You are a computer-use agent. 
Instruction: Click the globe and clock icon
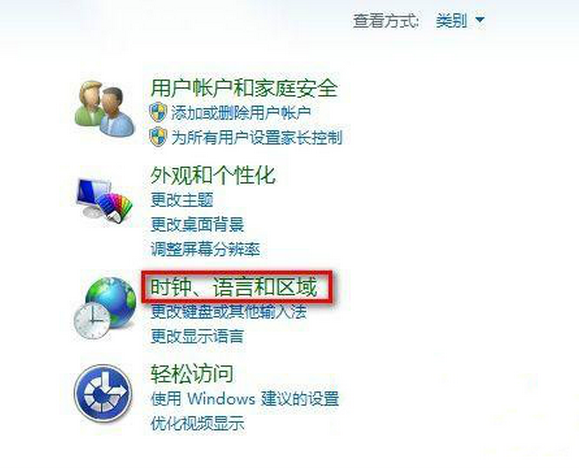tap(105, 308)
